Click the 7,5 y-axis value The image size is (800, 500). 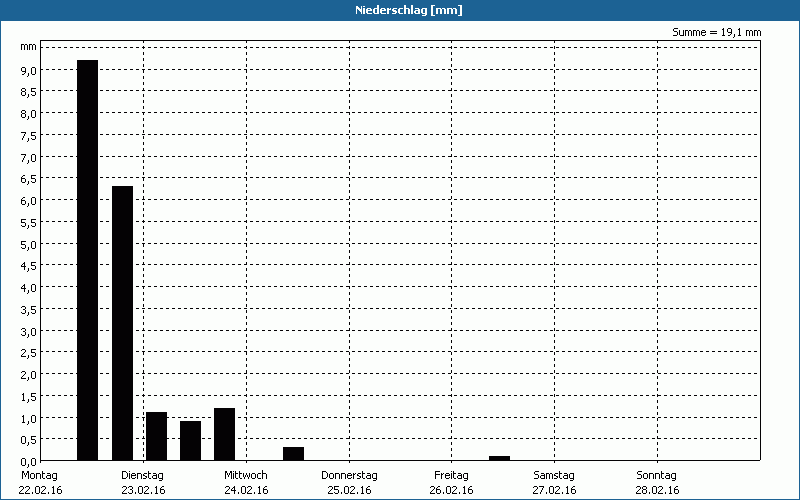(29, 136)
